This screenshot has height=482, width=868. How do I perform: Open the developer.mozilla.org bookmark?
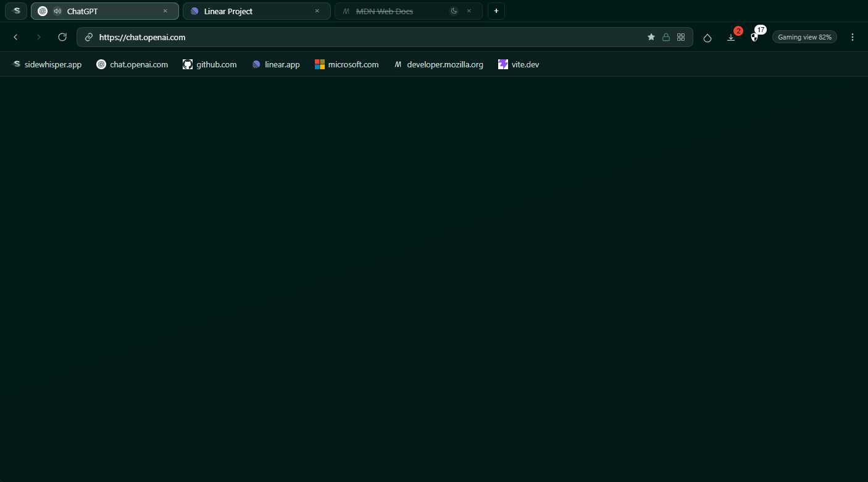pos(438,64)
